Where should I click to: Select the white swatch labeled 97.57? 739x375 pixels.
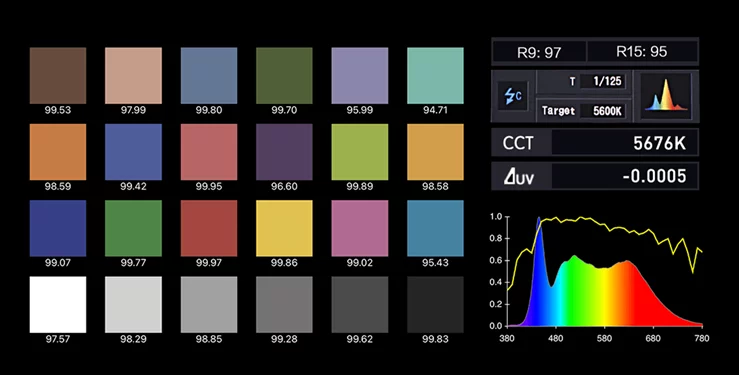point(58,304)
